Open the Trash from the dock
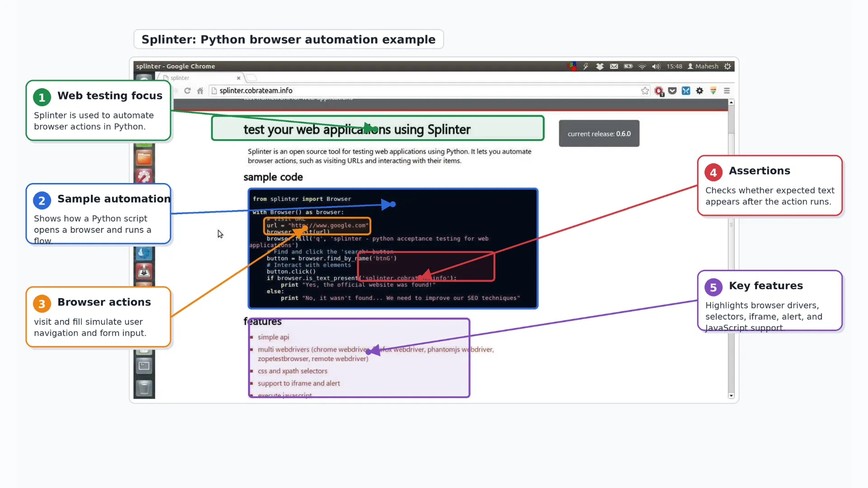868x488 pixels. [144, 388]
